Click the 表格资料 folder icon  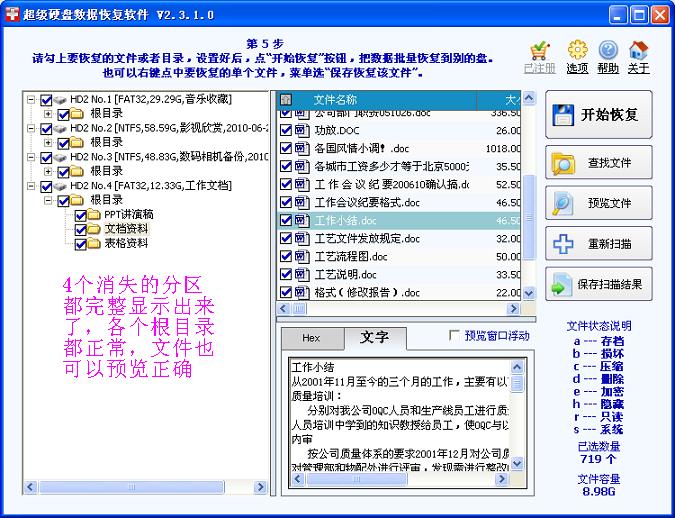94,243
